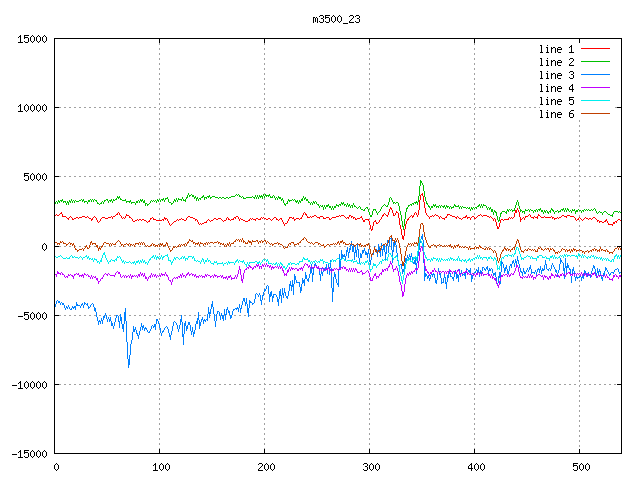
Task: Click the "line 3" legend label
Action: pos(556,75)
